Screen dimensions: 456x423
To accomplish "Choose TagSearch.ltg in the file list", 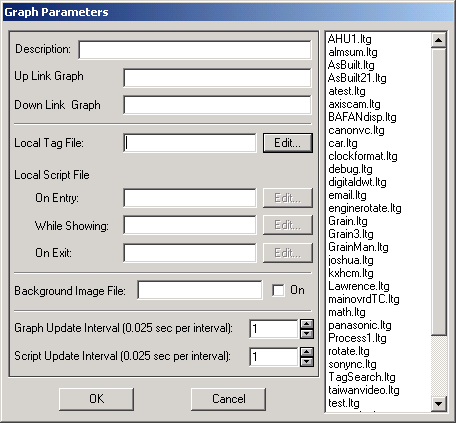I will [x=362, y=377].
